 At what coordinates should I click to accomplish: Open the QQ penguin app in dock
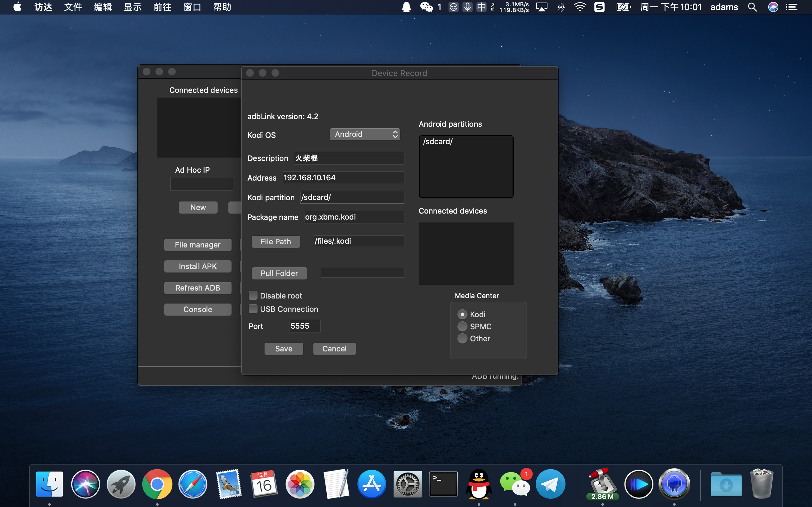coord(479,484)
